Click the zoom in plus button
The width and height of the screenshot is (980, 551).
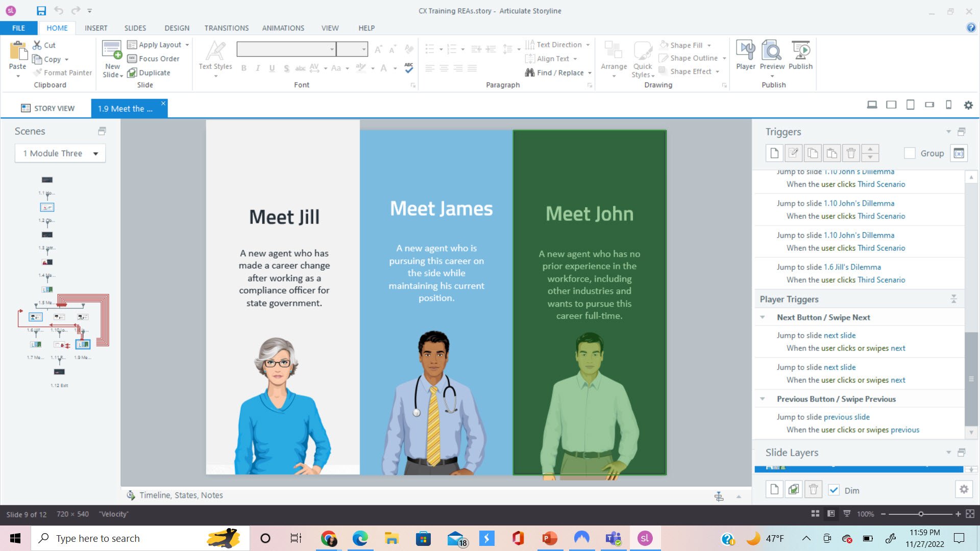(958, 514)
